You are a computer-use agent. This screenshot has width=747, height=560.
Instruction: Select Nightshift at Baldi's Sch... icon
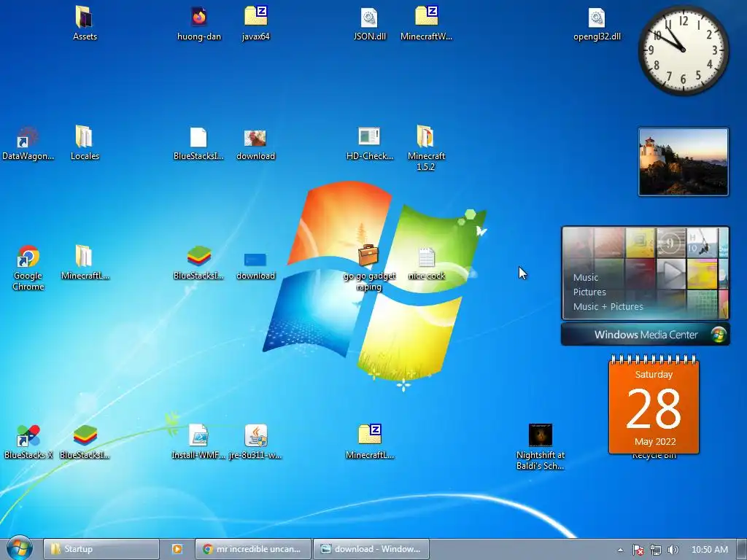[x=541, y=435]
